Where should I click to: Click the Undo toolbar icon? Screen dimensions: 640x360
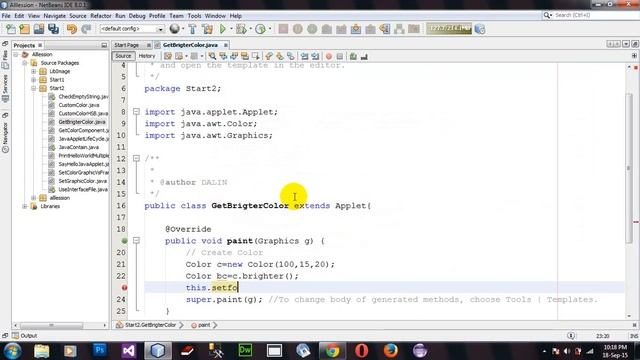(x=72, y=29)
